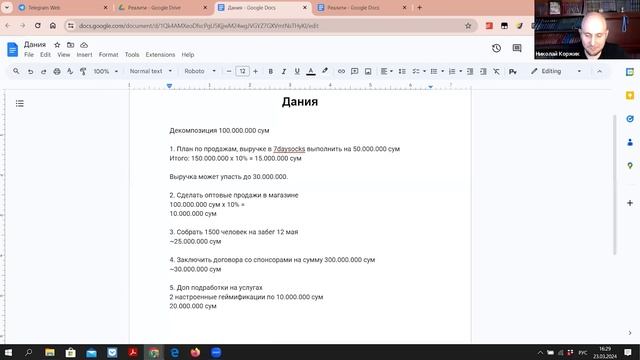Decrease the font size
The image size is (640, 360).
pos(229,71)
